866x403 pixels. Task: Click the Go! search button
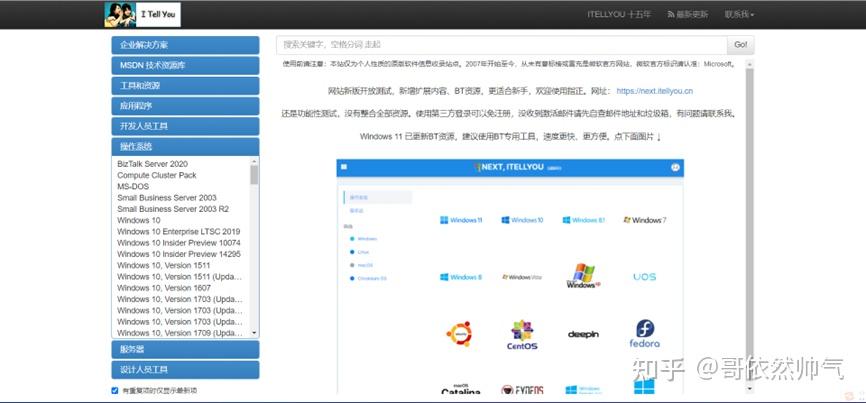(x=741, y=45)
